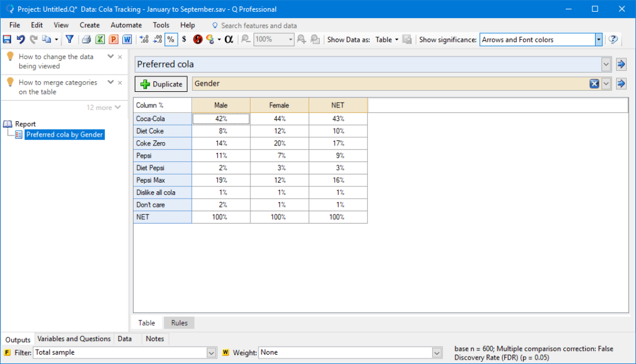Open the View menu
The image size is (636, 364).
(61, 25)
